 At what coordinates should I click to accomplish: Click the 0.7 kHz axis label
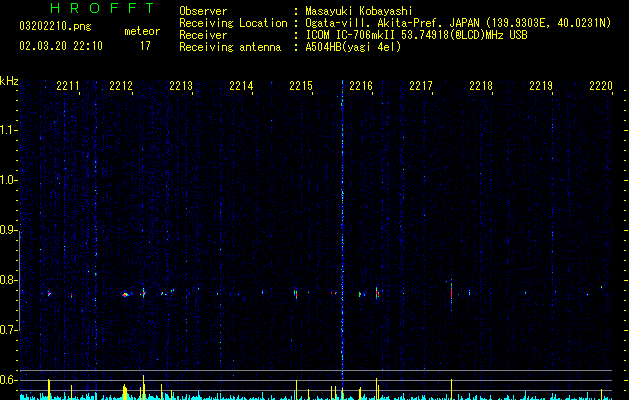point(9,330)
